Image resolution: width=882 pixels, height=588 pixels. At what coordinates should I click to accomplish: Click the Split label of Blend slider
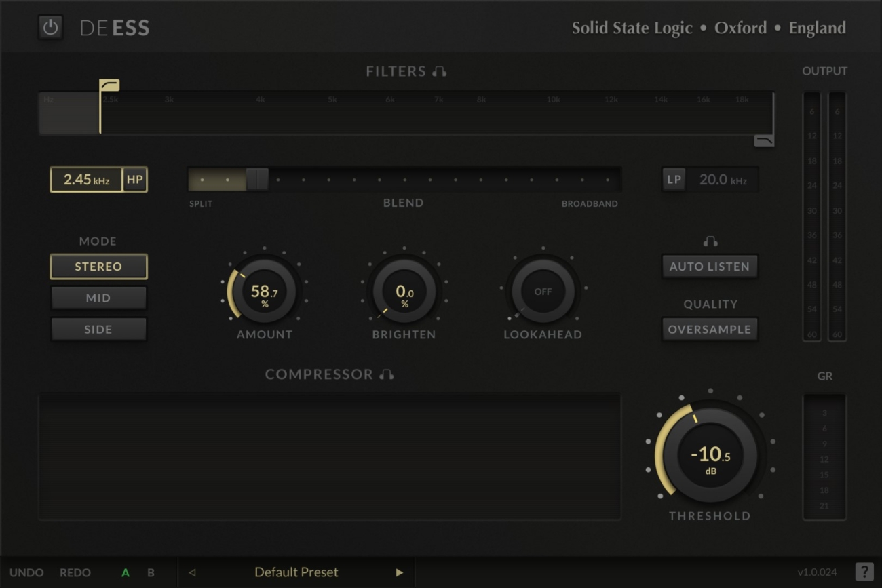tap(201, 203)
